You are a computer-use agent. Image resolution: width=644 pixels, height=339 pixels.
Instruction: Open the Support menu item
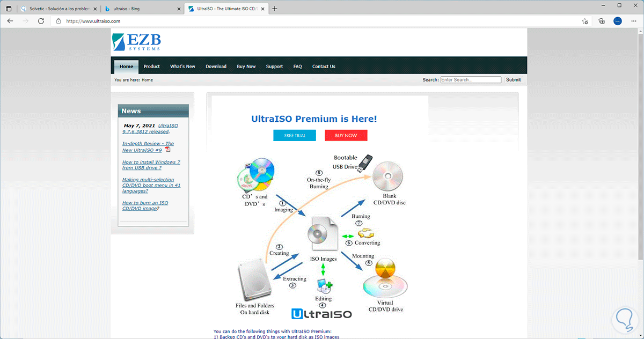(x=274, y=67)
